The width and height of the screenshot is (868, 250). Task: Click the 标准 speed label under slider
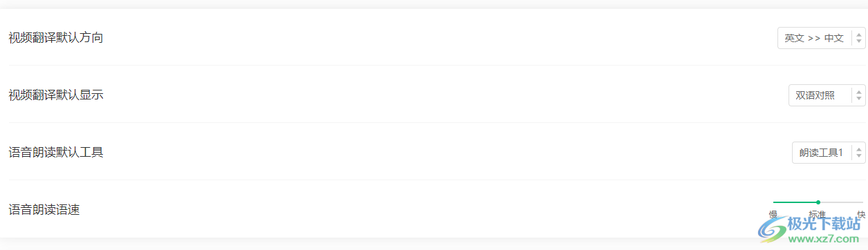pyautogui.click(x=818, y=214)
